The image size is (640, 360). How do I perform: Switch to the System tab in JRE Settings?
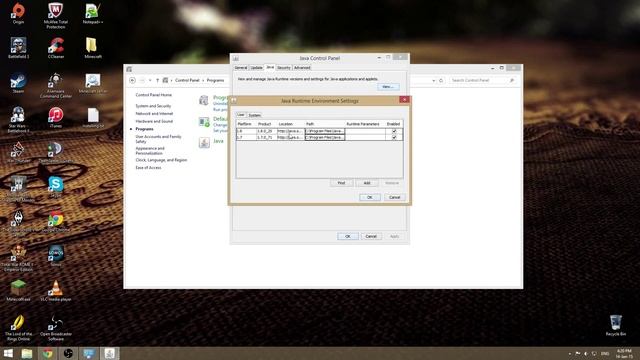click(254, 115)
